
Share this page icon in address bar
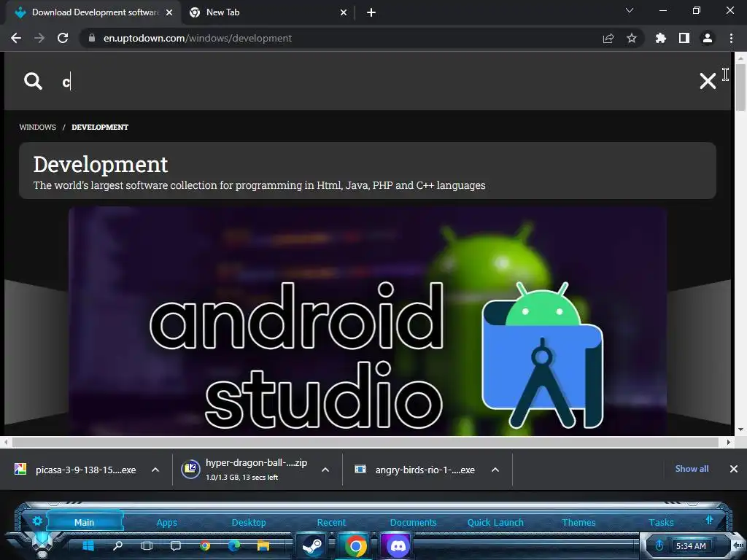click(x=608, y=38)
